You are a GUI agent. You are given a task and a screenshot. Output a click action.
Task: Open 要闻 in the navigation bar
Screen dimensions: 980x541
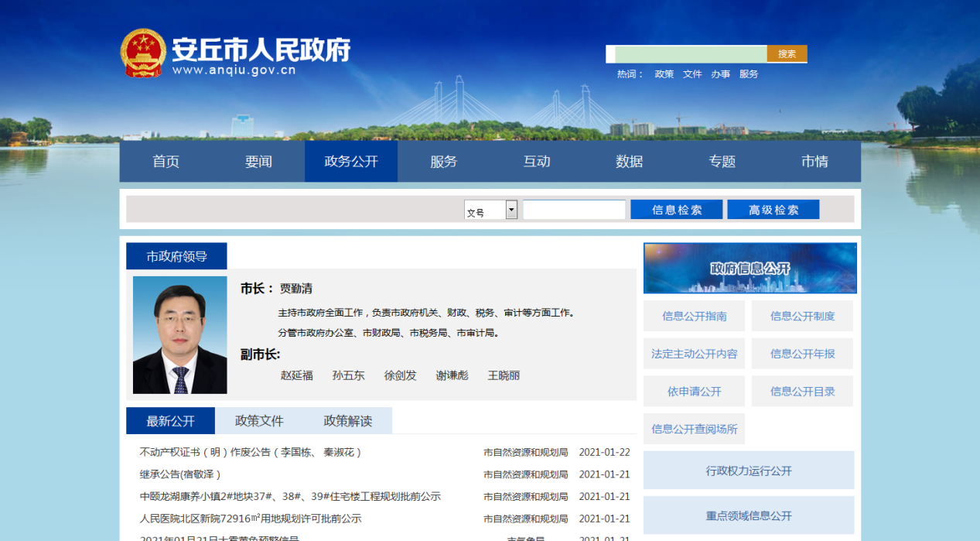pos(258,162)
